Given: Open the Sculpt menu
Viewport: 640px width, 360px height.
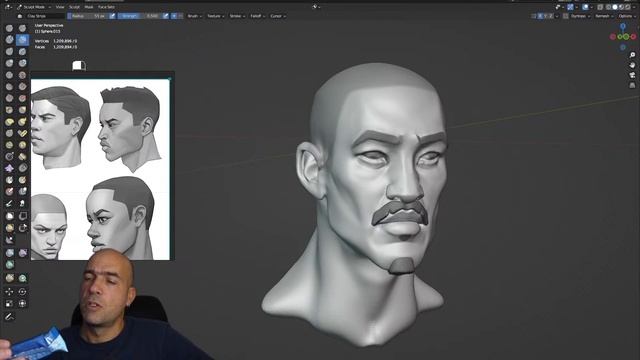Looking at the screenshot, I should tap(74, 7).
